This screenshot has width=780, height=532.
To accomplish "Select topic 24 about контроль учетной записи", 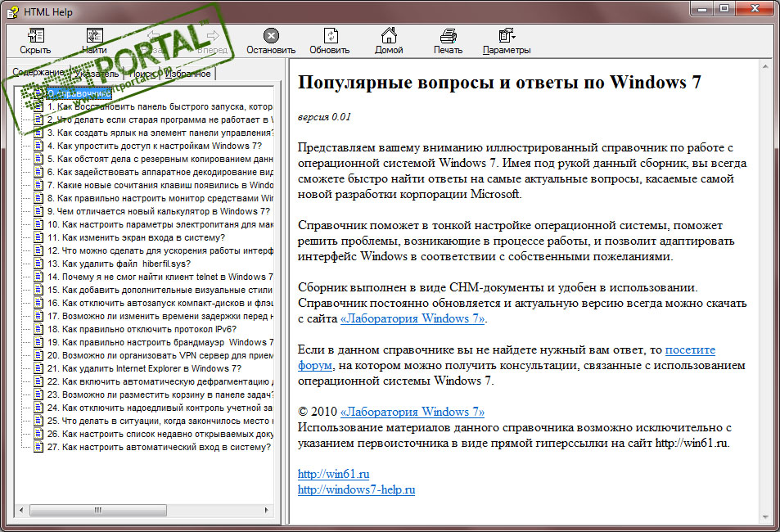I will pos(160,408).
